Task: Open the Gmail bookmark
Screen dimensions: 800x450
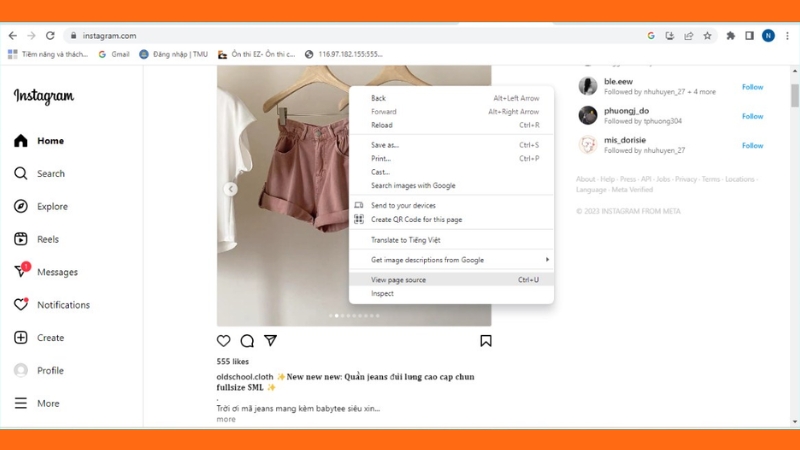Action: pyautogui.click(x=114, y=54)
